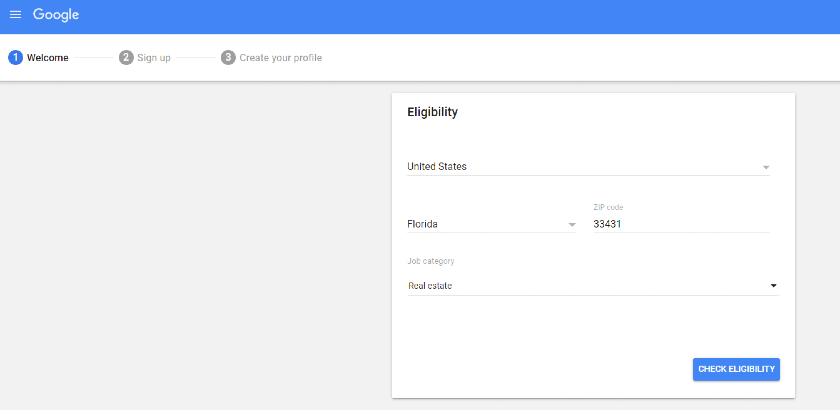Click the Eligibility card heading
This screenshot has width=840, height=410.
(432, 113)
